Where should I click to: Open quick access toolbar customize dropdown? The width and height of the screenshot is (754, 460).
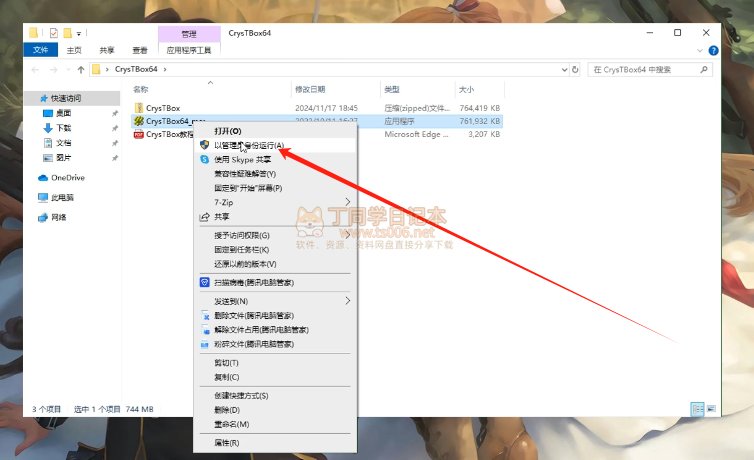pos(79,34)
